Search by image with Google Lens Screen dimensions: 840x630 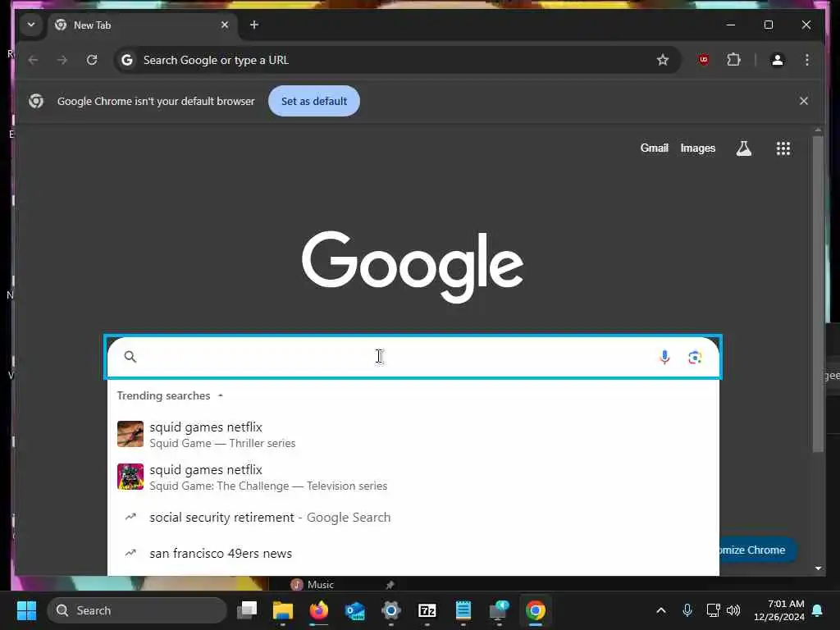coord(695,357)
